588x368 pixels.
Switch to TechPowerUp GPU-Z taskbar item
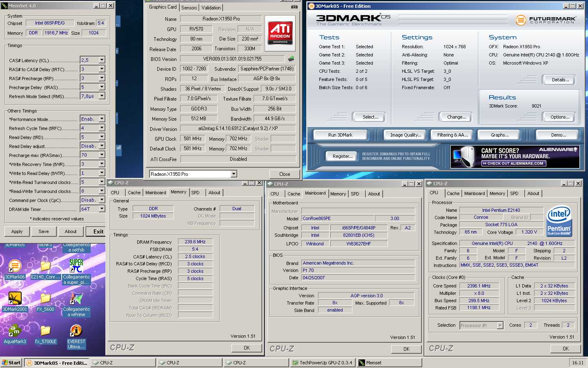[323, 363]
